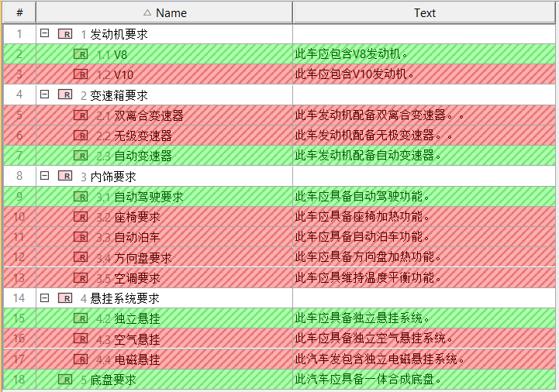Viewport: 559px width, 392px height.
Task: Select row number 16 cell
Action: (x=19, y=339)
